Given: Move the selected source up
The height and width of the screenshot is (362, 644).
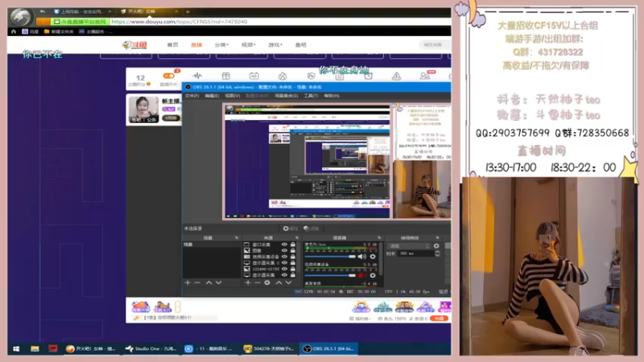Looking at the screenshot, I should (x=279, y=283).
